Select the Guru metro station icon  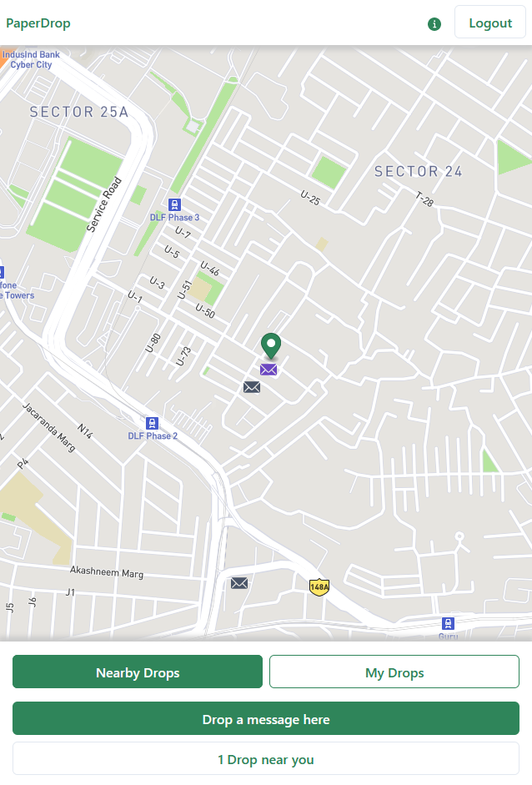[x=448, y=623]
